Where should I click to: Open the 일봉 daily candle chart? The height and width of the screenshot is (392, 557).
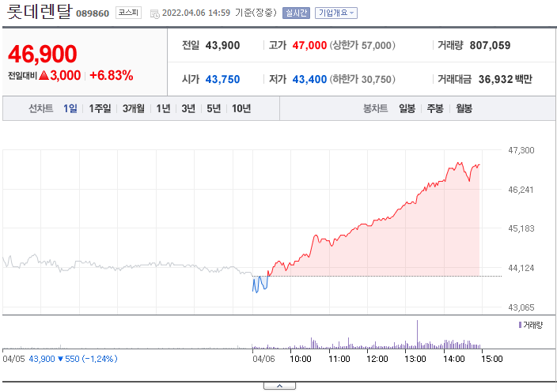(407, 108)
